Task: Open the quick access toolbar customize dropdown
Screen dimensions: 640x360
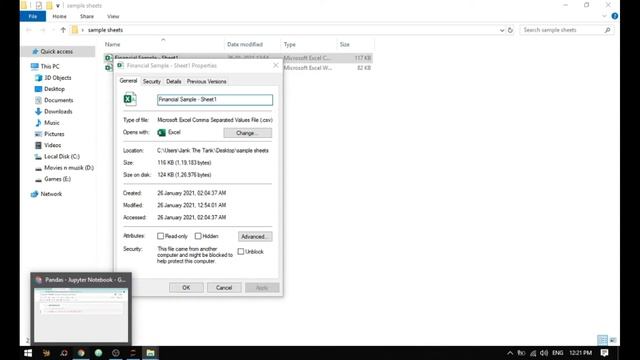Action: (58, 6)
